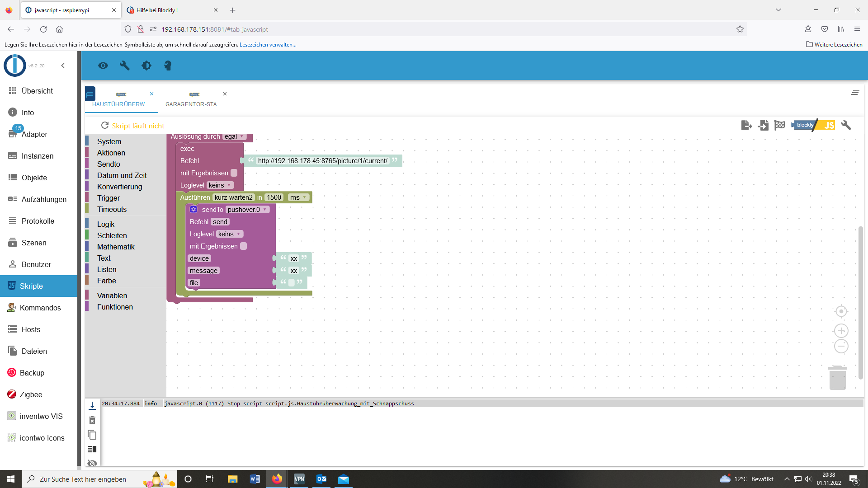Click the 'Lesezeichen verwalten...' link
868x488 pixels.
268,45
